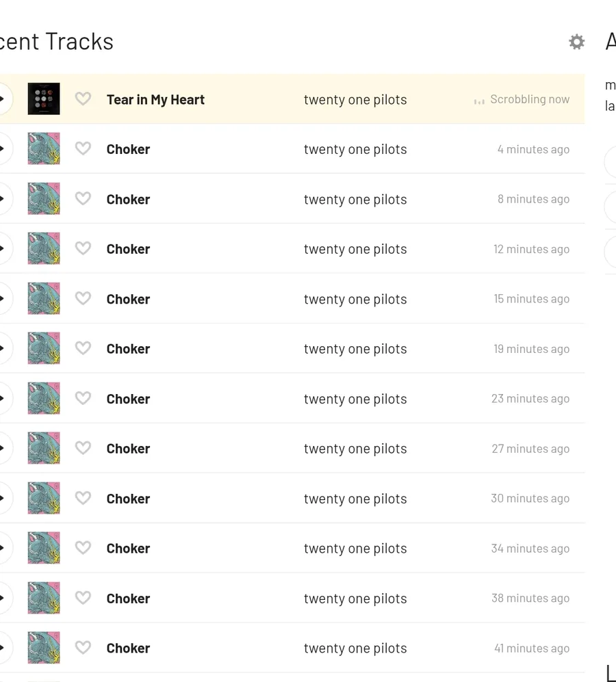Toggle heart on Choker from 4 minutes ago
This screenshot has width=616, height=682.
point(83,148)
